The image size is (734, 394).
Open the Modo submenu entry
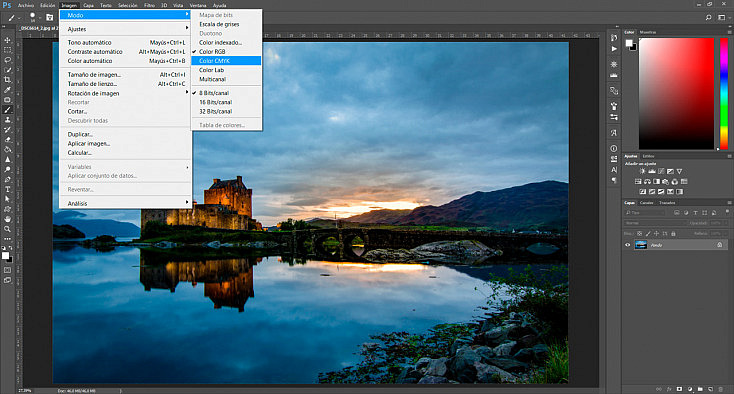click(125, 15)
